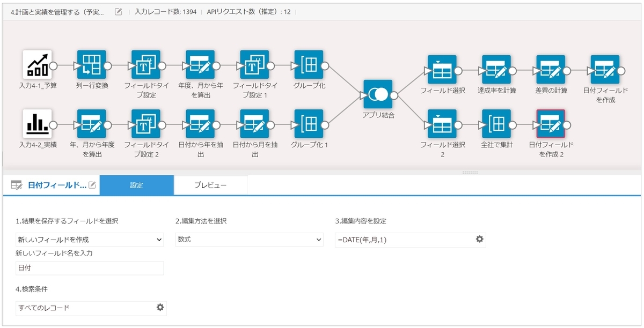Select the フィールドタイプ設定 2 node
Image resolution: width=644 pixels, height=328 pixels.
coord(145,123)
